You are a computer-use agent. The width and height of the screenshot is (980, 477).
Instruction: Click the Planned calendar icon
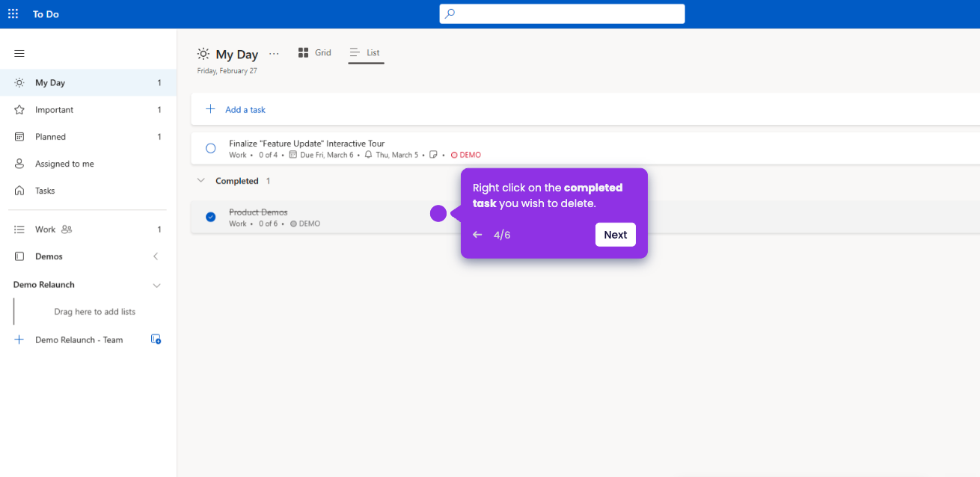19,137
